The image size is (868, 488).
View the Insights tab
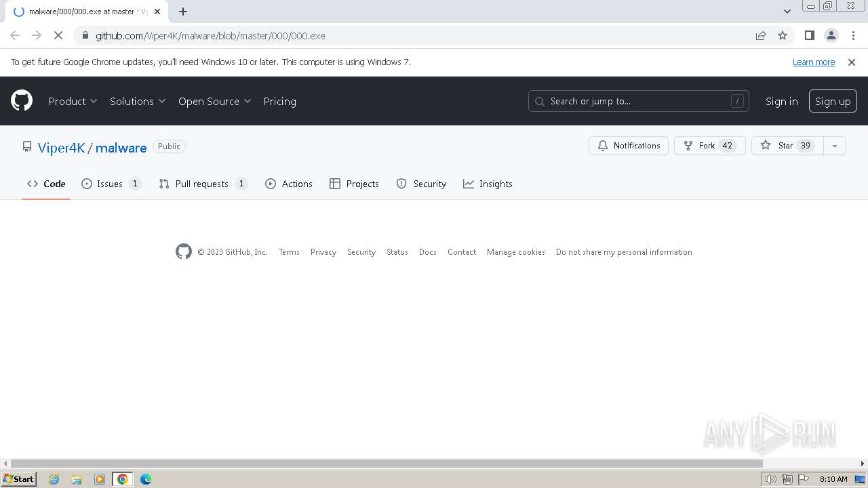pyautogui.click(x=488, y=184)
